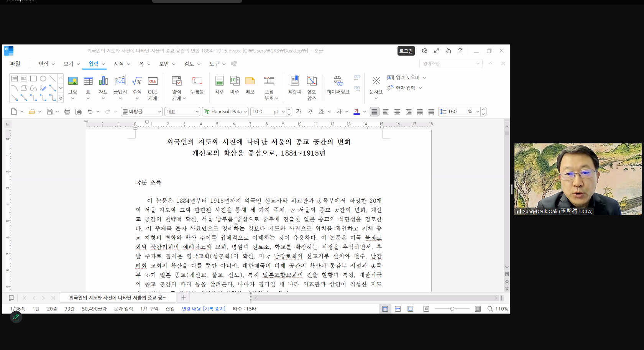Toggle strikethrough with the crossed-out 가
The width and height of the screenshot is (644, 350).
click(339, 112)
